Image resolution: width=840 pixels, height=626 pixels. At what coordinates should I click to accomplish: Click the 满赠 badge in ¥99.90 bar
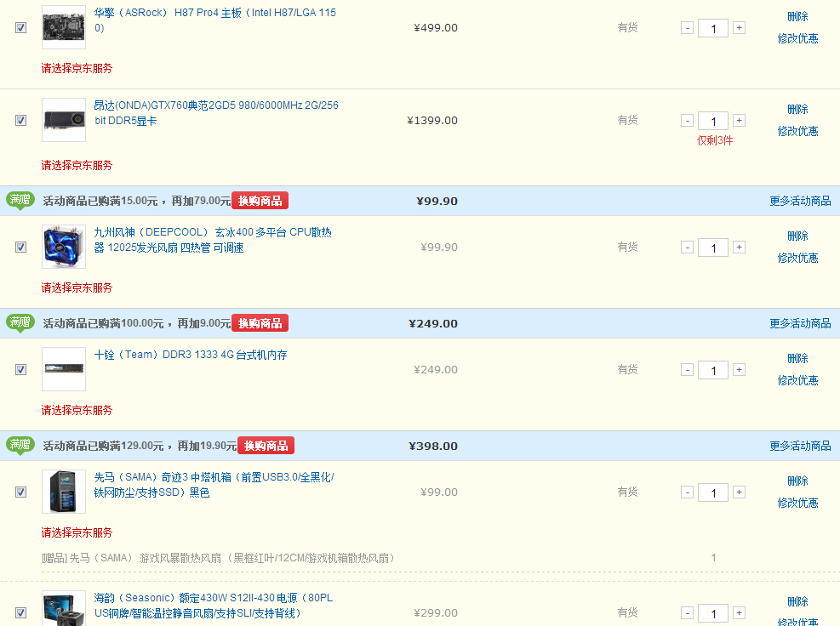(20, 201)
